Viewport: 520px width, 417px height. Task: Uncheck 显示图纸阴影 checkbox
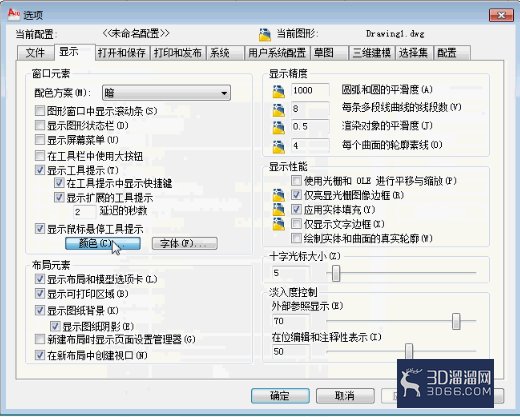click(x=55, y=326)
